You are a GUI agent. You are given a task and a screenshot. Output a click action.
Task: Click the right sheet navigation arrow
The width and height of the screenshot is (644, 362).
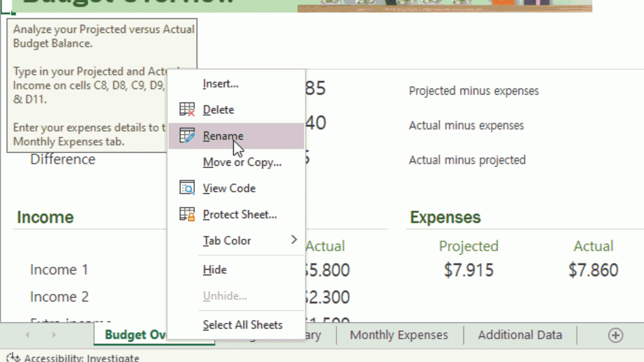point(54,335)
